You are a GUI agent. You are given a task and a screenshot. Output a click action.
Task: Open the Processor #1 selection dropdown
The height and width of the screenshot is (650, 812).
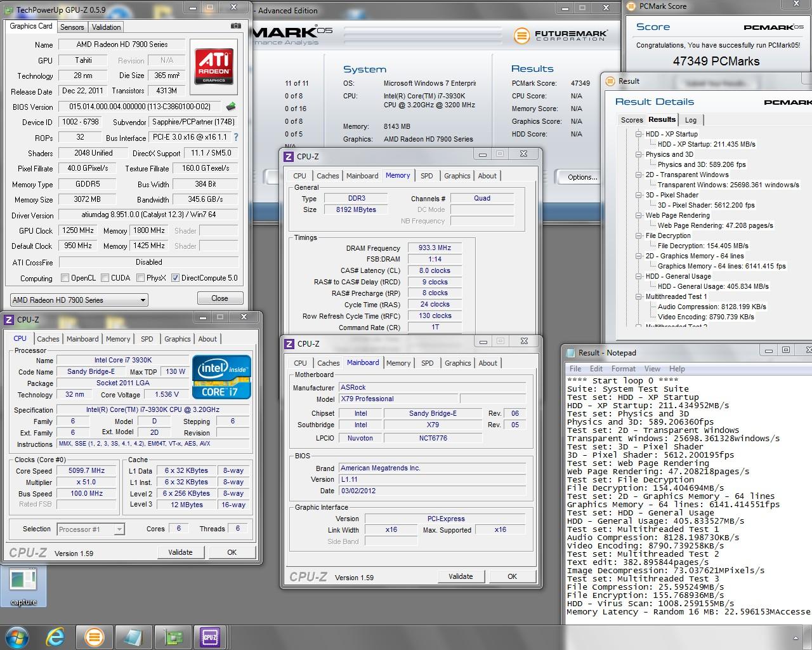91,529
